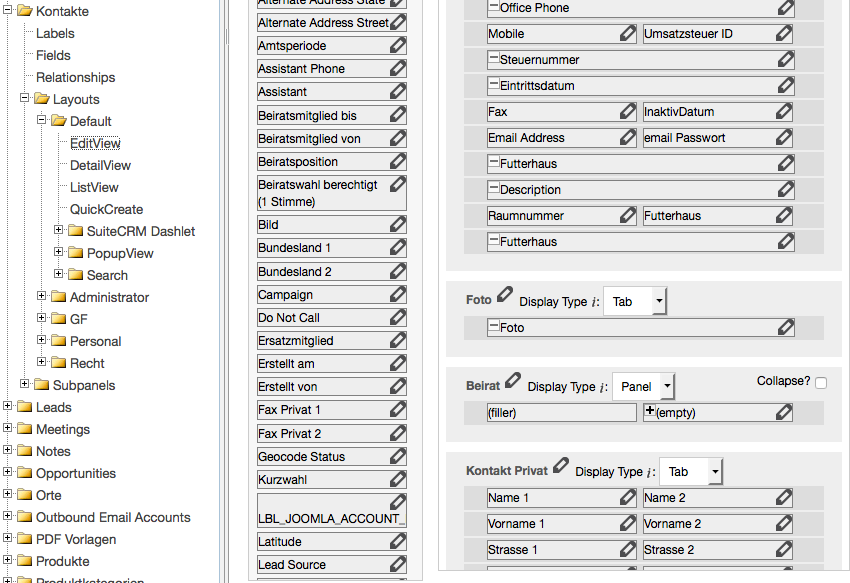The width and height of the screenshot is (850, 583).
Task: Open the Foto Display Type dropdown
Action: click(x=635, y=302)
